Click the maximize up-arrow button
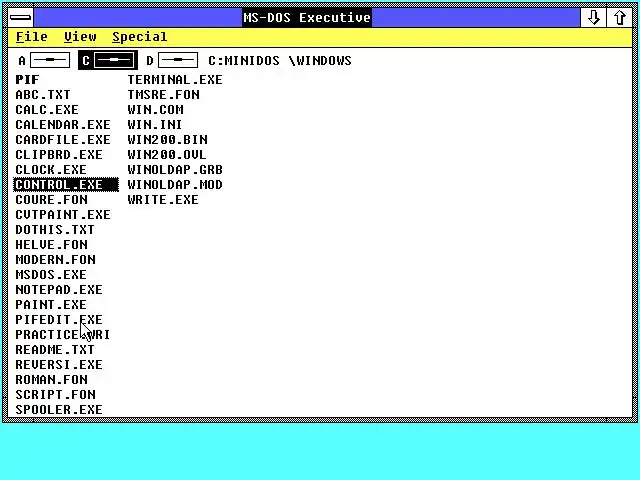The image size is (640, 480). [x=619, y=18]
